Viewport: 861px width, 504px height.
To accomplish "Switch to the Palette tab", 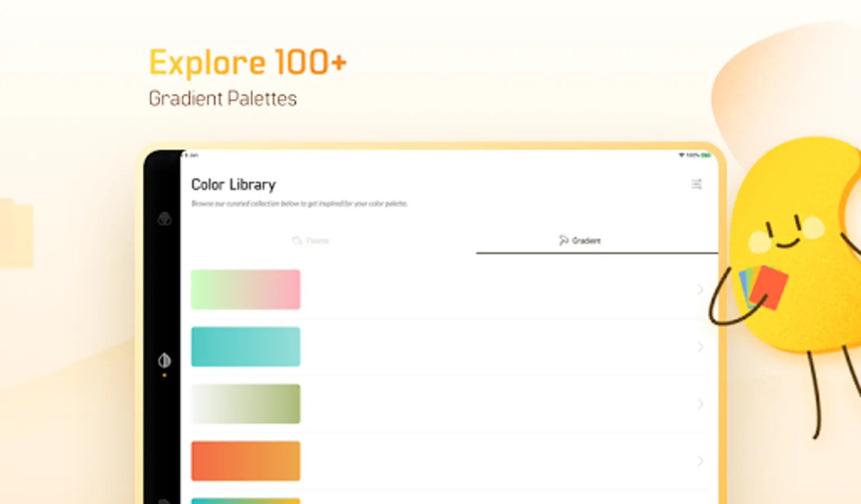I will point(311,241).
